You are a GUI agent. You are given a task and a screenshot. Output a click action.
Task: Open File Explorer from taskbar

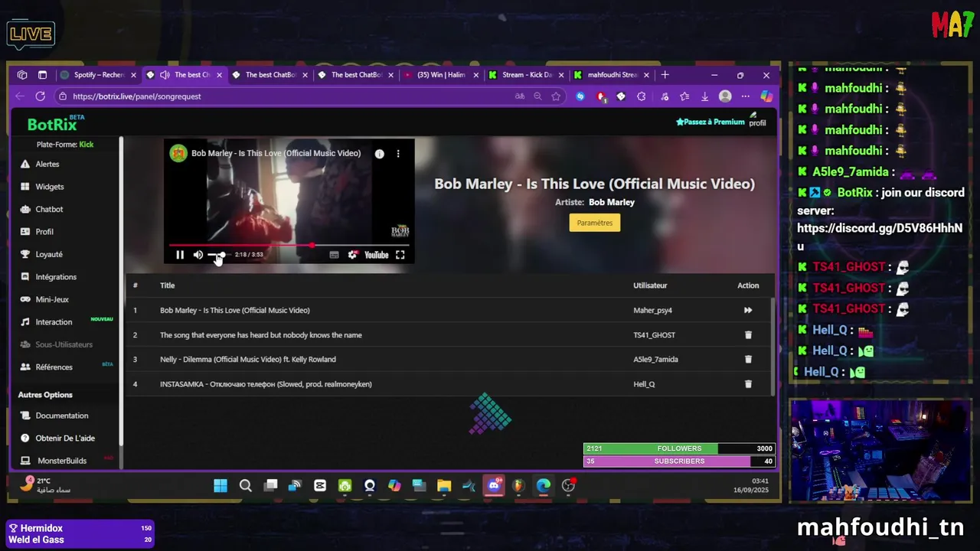coord(444,486)
